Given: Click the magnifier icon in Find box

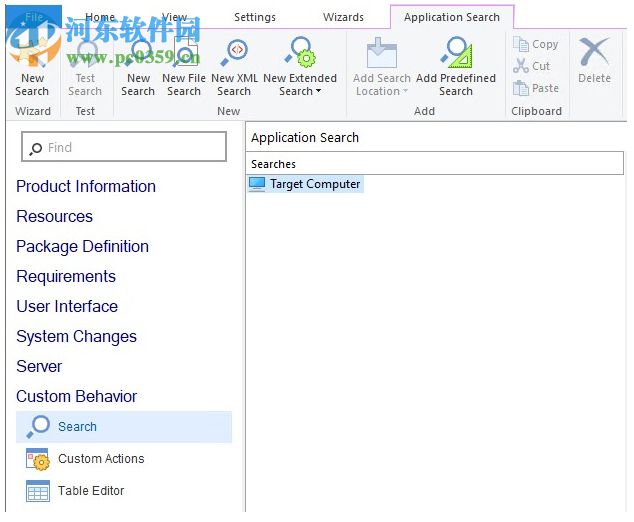Looking at the screenshot, I should 36,148.
